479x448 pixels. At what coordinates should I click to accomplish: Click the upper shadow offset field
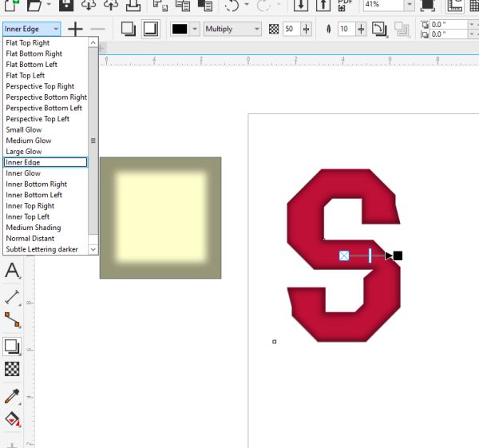tap(449, 25)
